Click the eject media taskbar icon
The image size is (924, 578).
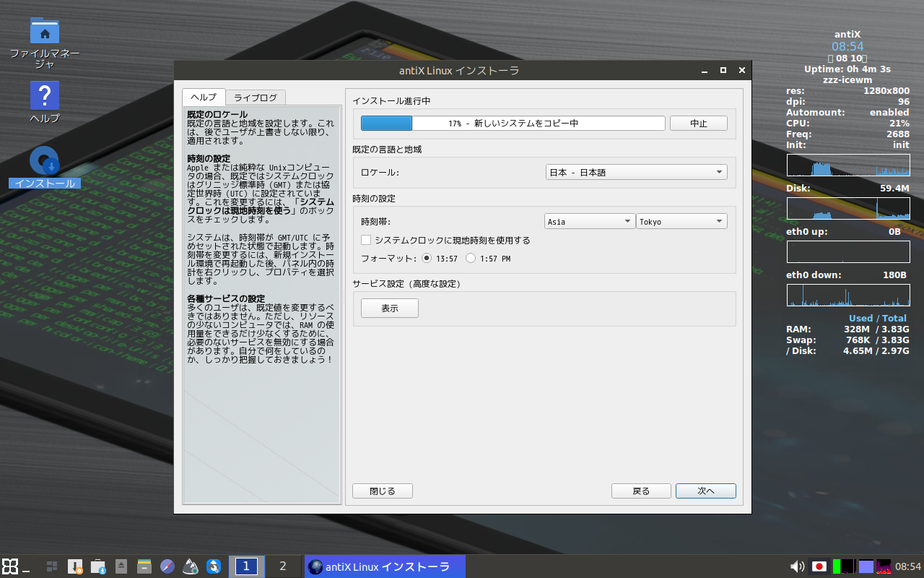pos(121,566)
